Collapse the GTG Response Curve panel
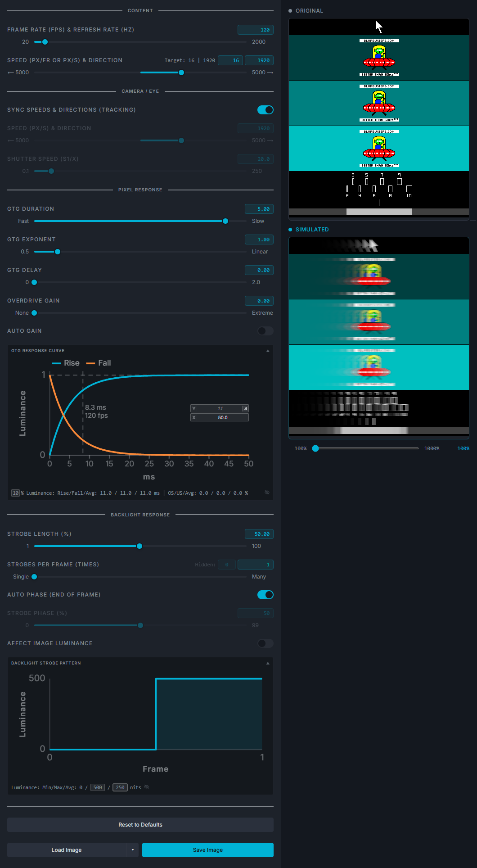 pyautogui.click(x=268, y=351)
